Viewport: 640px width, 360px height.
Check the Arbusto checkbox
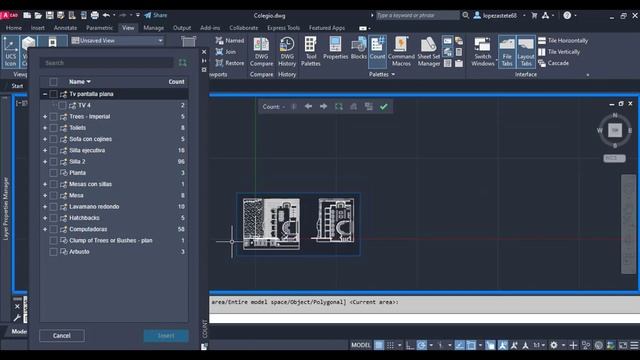[x=53, y=252]
